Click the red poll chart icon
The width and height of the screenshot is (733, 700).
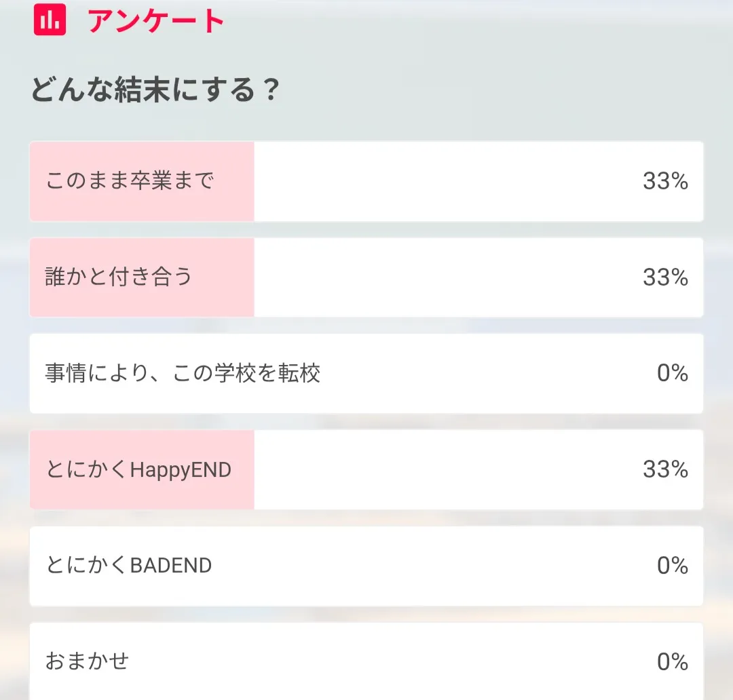click(x=50, y=20)
